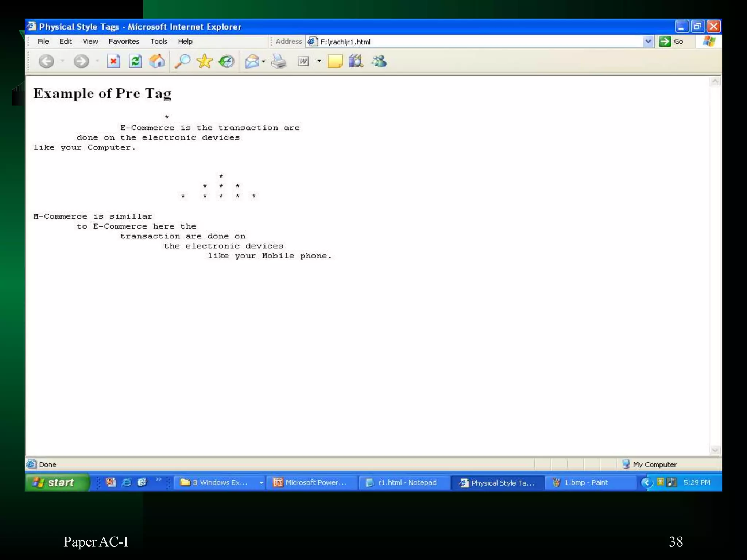747x560 pixels.
Task: Click the Back navigation arrow
Action: [47, 61]
